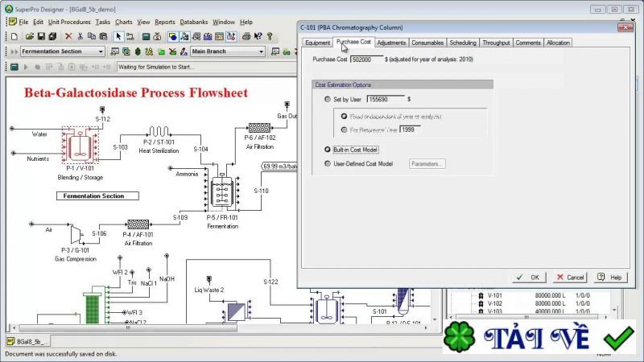Screen dimensions: 644x362
Task: Create a new document with the blank page icon
Action: pyautogui.click(x=14, y=36)
